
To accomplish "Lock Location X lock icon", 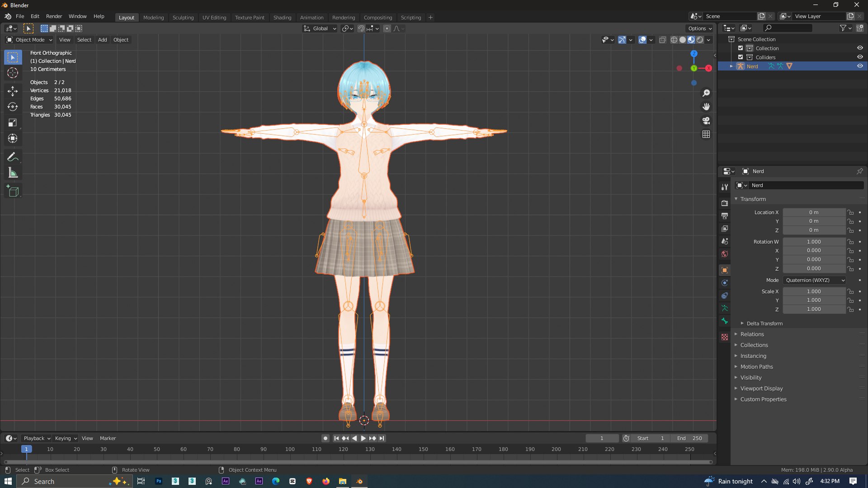I will click(850, 212).
